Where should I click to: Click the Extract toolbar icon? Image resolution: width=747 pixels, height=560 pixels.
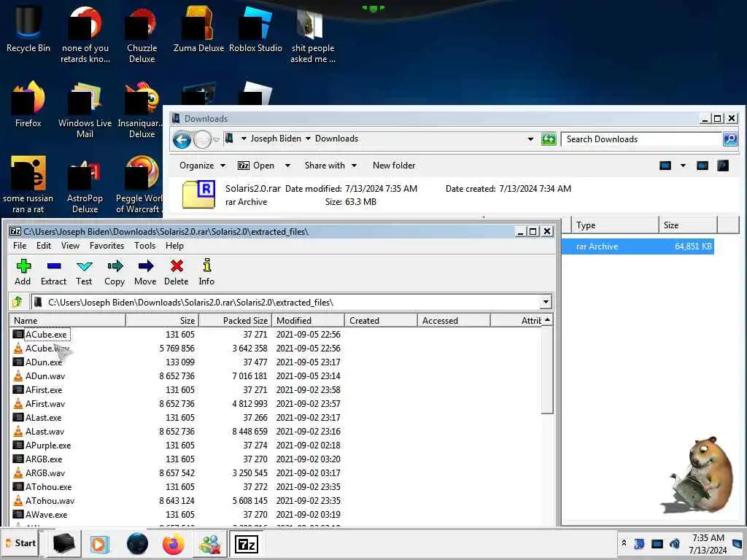pos(53,273)
